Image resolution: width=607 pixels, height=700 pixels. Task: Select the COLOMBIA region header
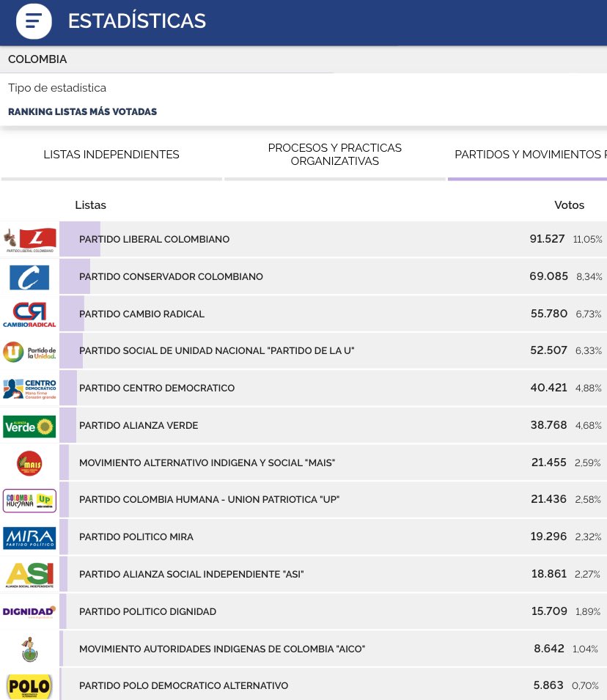pos(37,59)
